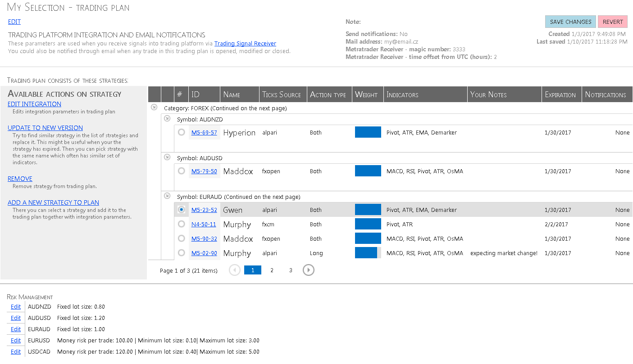This screenshot has width=633, height=364.
Task: Click the Hyperion strategy name
Action: [239, 133]
